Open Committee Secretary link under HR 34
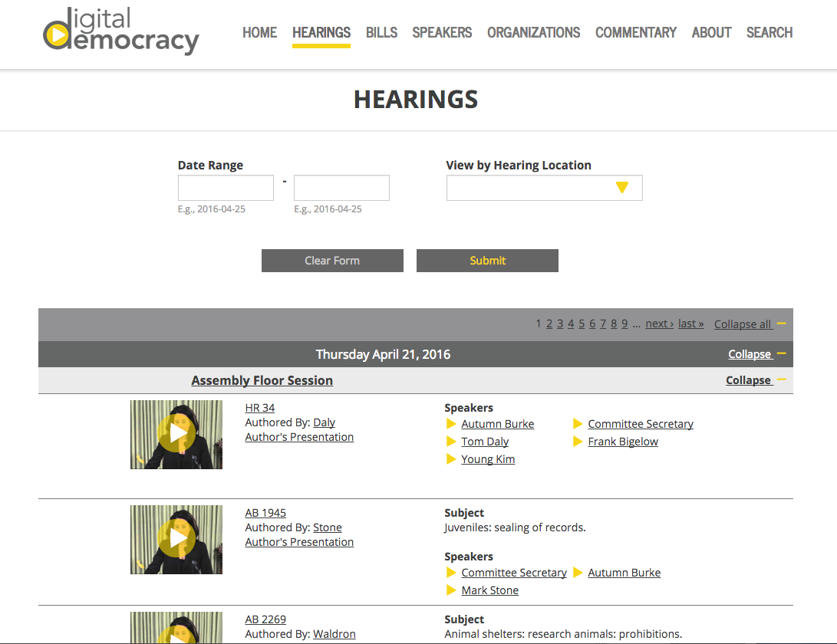This screenshot has width=837, height=644. [x=641, y=424]
